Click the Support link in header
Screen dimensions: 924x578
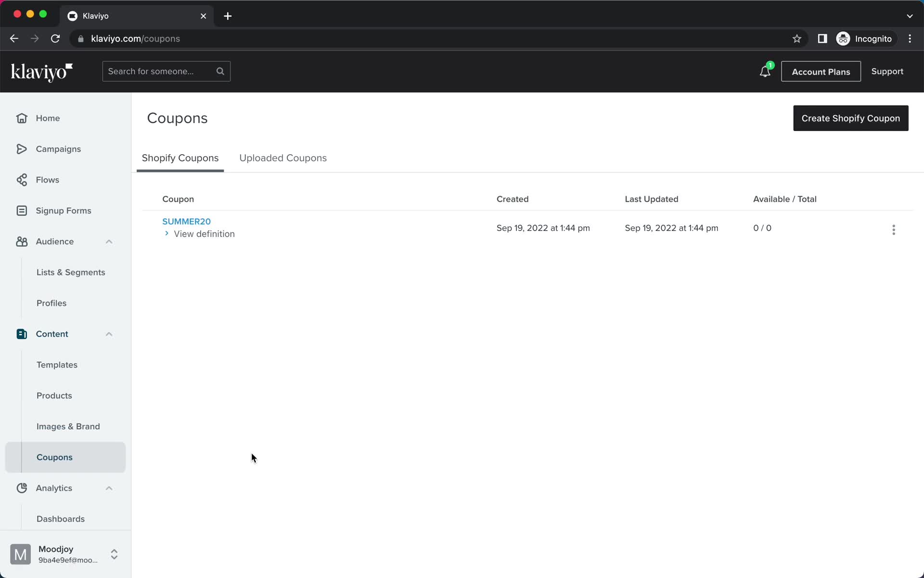(888, 71)
